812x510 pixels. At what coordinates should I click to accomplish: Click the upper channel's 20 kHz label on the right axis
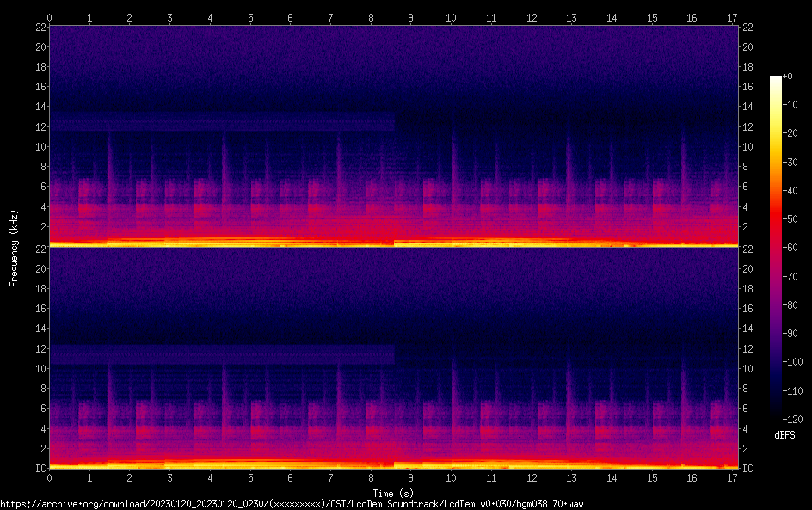(748, 46)
